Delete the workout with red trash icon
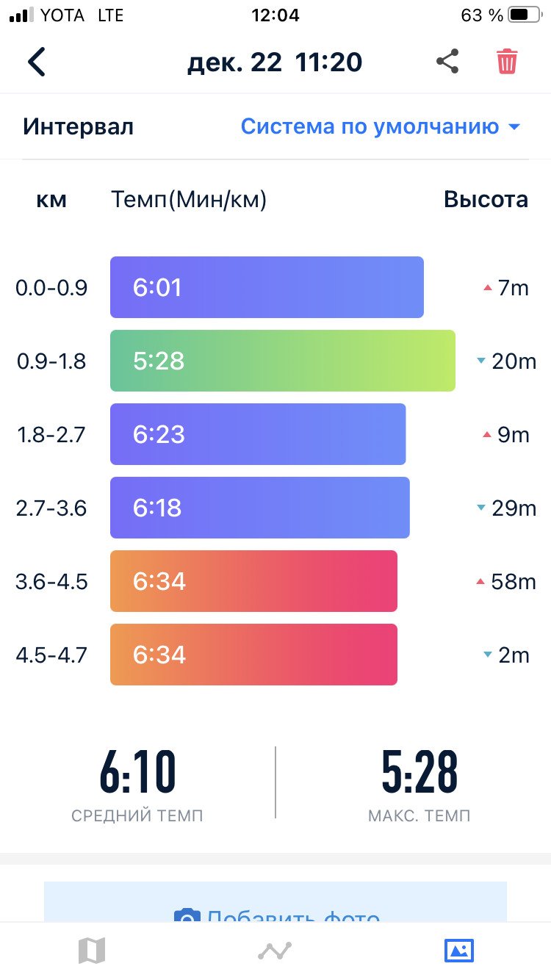This screenshot has width=551, height=980. [507, 61]
